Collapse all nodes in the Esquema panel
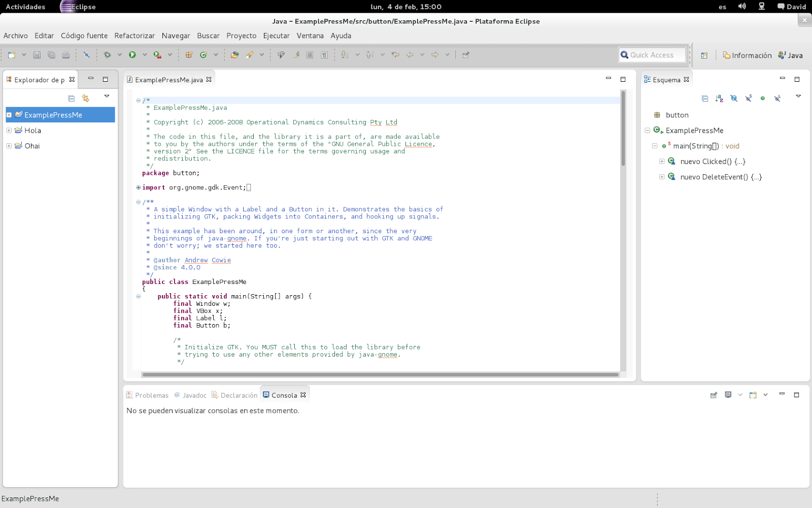The height and width of the screenshot is (508, 812). click(x=705, y=98)
